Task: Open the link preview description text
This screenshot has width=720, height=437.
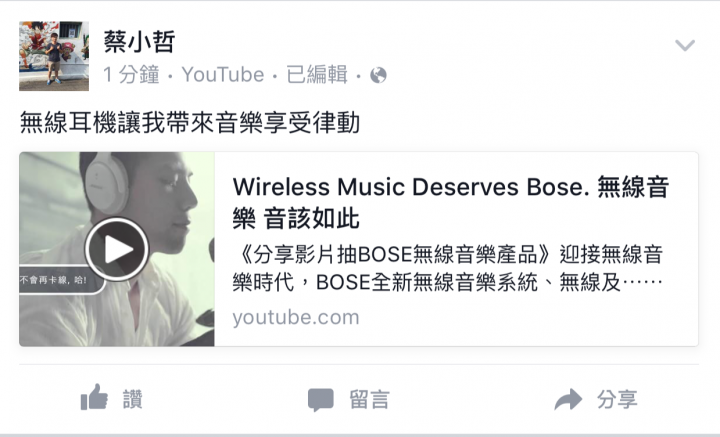Action: (x=448, y=269)
